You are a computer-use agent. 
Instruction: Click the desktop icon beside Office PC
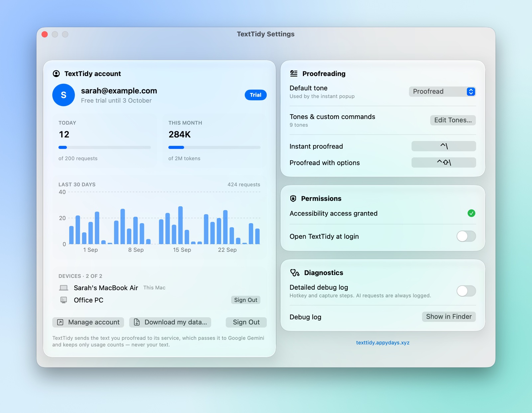pyautogui.click(x=64, y=300)
